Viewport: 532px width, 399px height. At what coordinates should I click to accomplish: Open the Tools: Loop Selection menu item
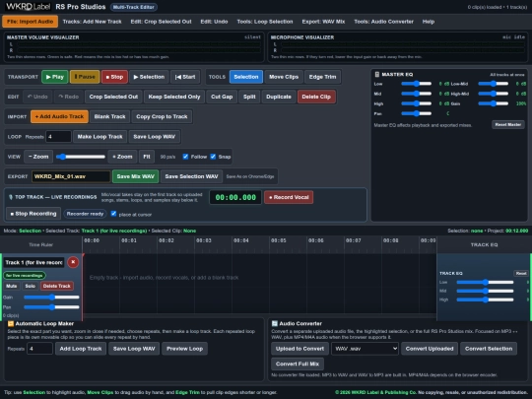click(265, 22)
